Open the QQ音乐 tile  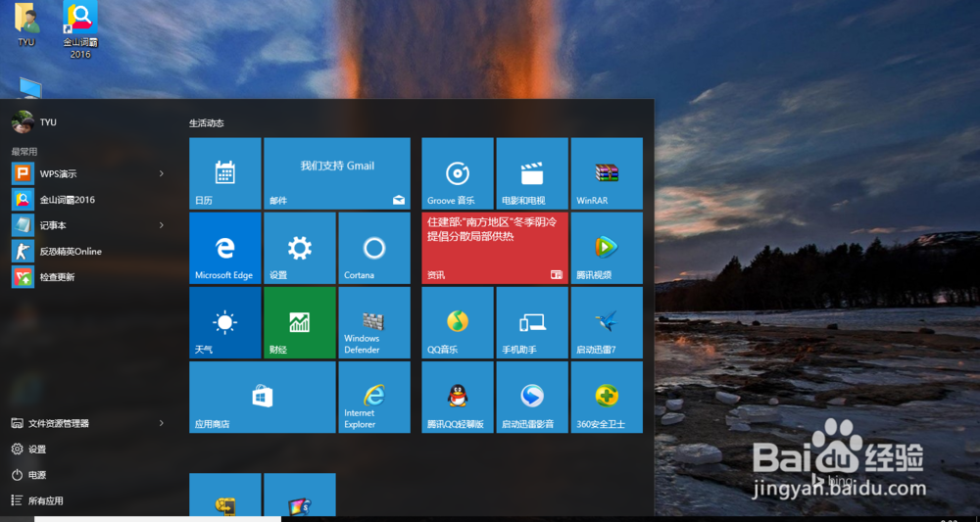click(x=458, y=323)
